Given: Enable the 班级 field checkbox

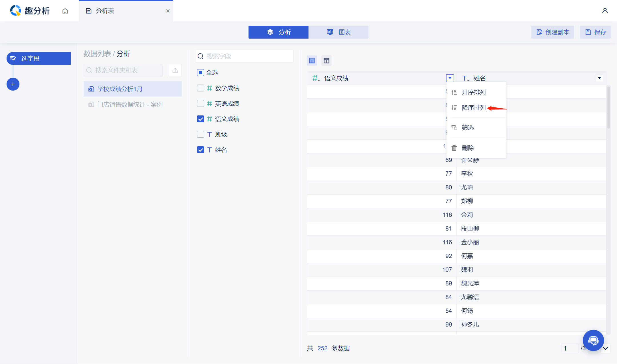Looking at the screenshot, I should pyautogui.click(x=201, y=134).
